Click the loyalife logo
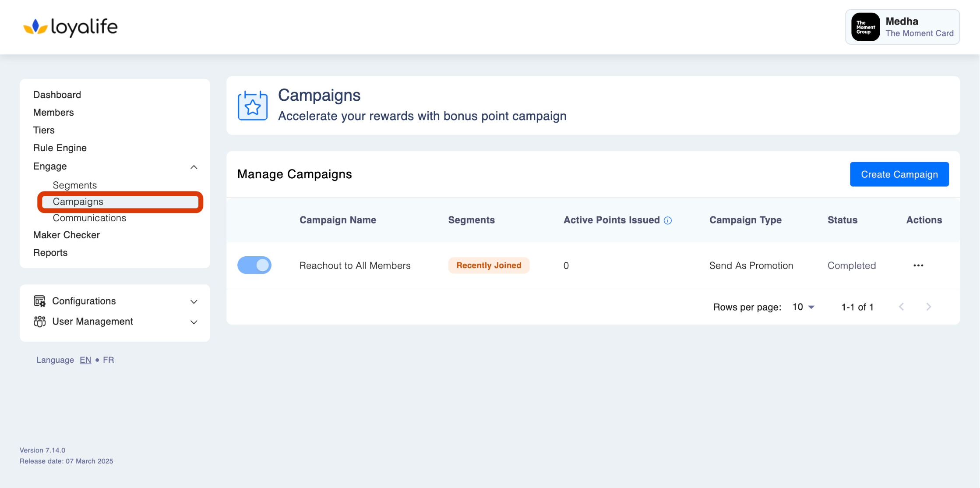This screenshot has width=980, height=488. 71,27
